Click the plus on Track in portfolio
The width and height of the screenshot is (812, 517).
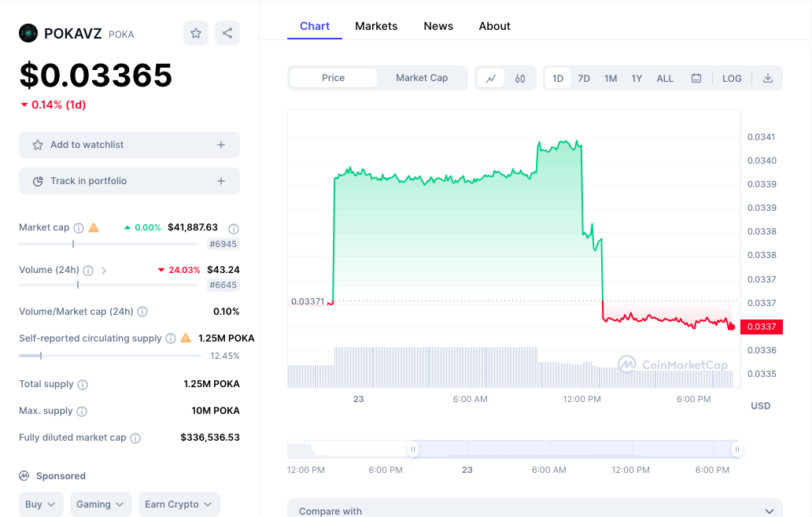(221, 181)
